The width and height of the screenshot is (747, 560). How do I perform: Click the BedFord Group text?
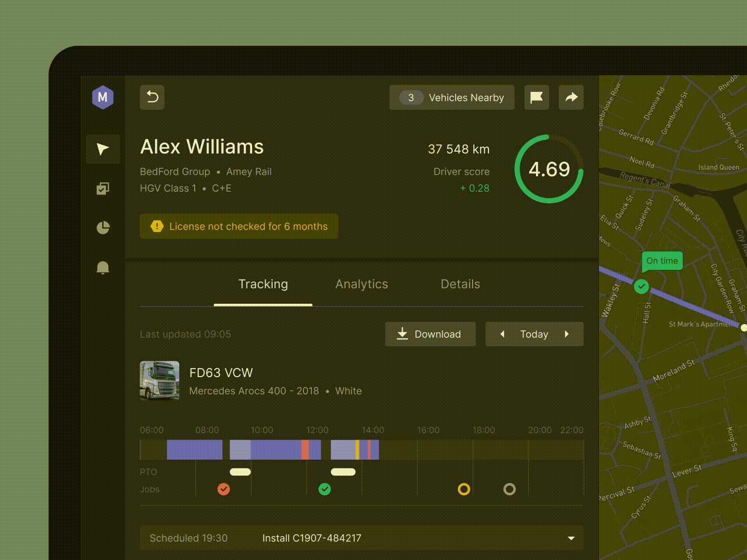(x=175, y=172)
